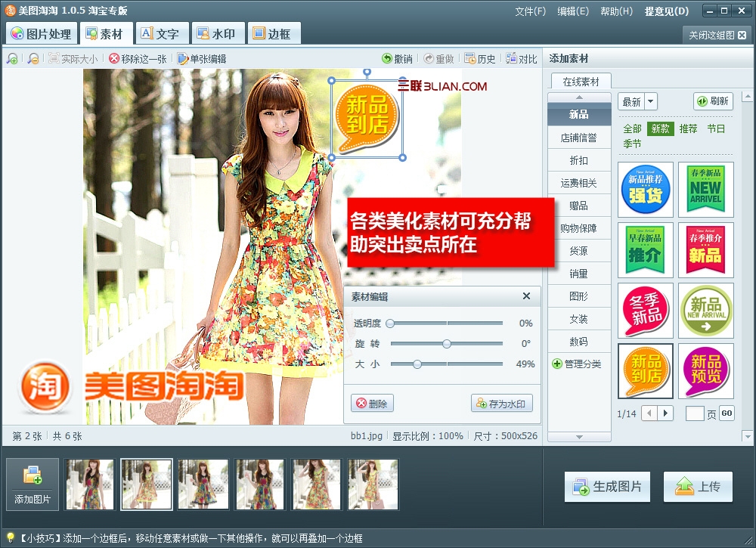This screenshot has width=756, height=548.
Task: Select the 在线素材 tab
Action: 581,82
